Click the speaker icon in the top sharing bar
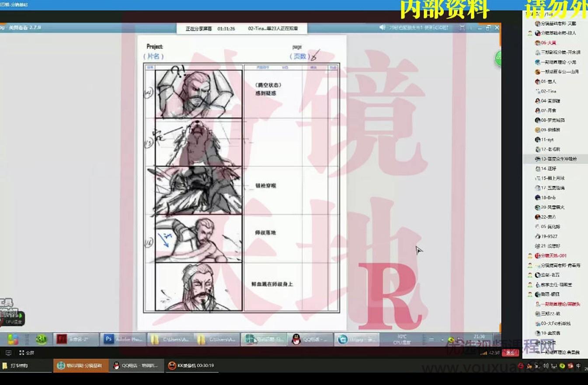The image size is (588, 385). 383,28
